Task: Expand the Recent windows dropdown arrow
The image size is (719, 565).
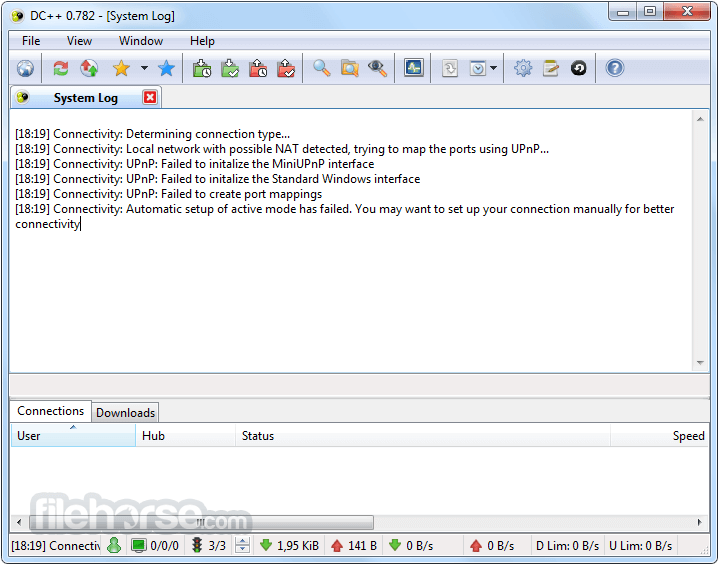Action: pos(493,68)
